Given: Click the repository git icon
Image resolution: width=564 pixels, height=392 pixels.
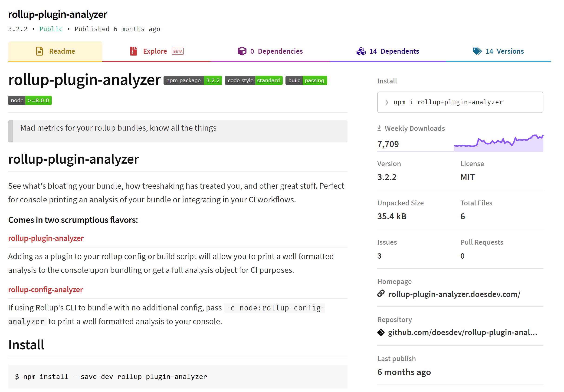Looking at the screenshot, I should pos(381,332).
